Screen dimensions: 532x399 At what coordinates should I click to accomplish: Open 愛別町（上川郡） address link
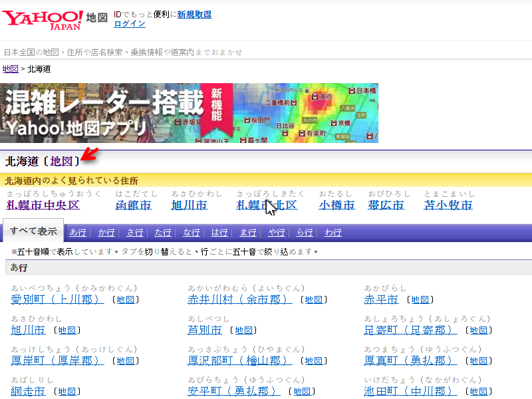pos(57,300)
